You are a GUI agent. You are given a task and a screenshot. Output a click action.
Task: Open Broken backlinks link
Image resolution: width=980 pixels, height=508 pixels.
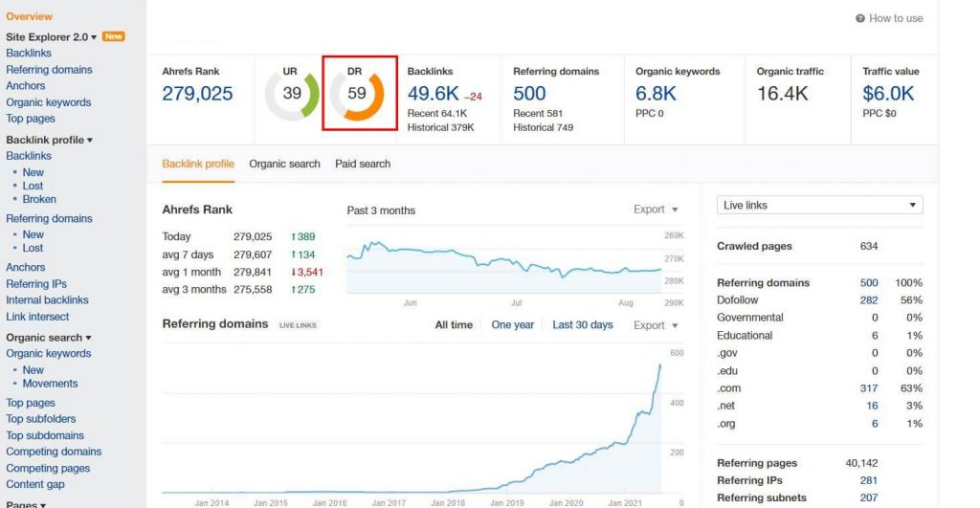pyautogui.click(x=39, y=199)
